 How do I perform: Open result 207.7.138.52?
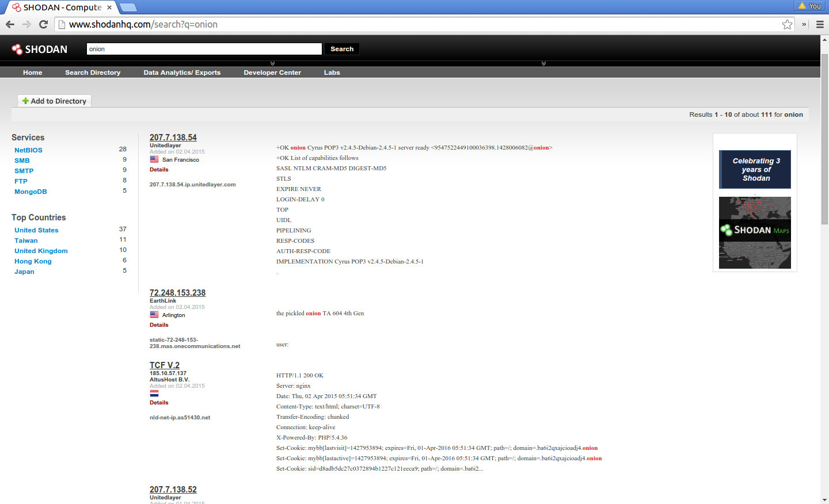173,490
